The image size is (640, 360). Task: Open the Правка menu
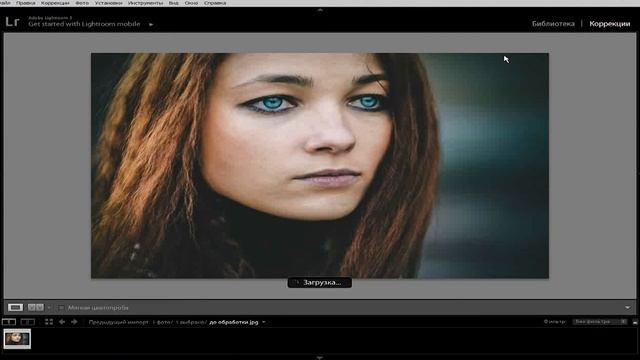pos(26,3)
